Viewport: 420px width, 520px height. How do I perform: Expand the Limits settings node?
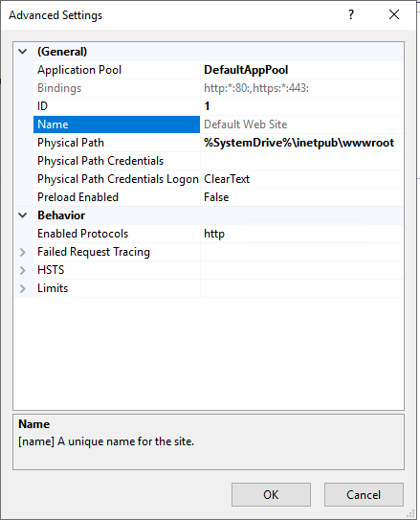pyautogui.click(x=23, y=288)
